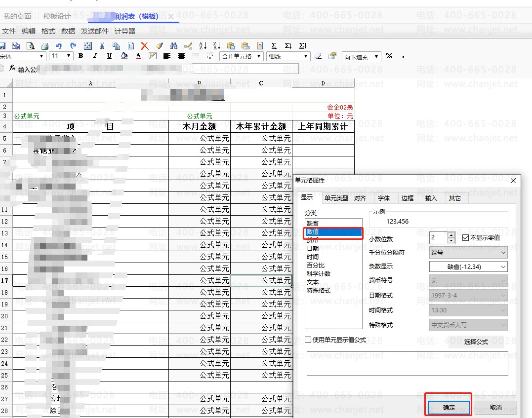Apply bold formatting with B icon
Viewport: 532px width, 418px height.
[81, 56]
